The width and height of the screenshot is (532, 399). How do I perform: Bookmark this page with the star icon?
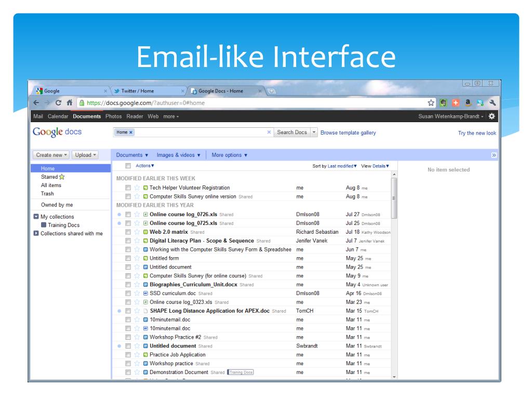pyautogui.click(x=431, y=103)
